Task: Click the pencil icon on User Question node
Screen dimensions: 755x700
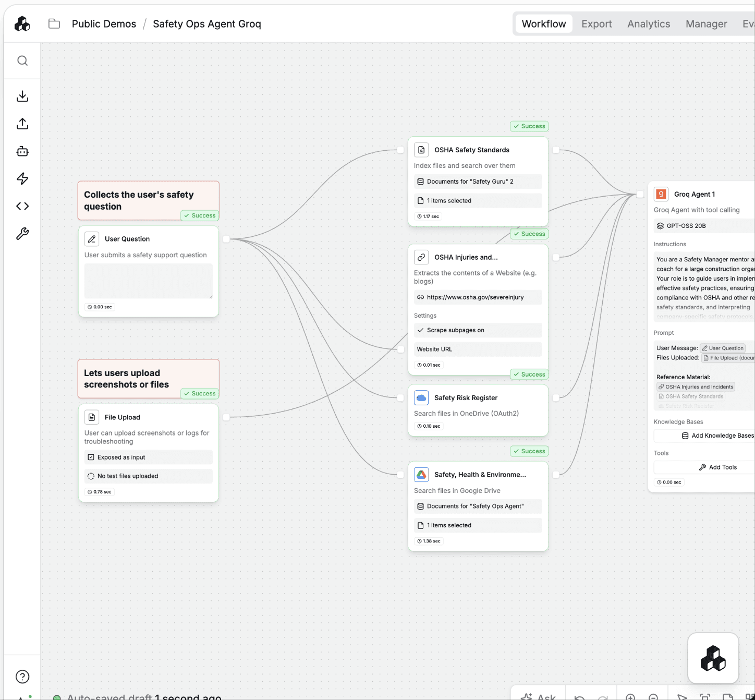Action: 92,239
